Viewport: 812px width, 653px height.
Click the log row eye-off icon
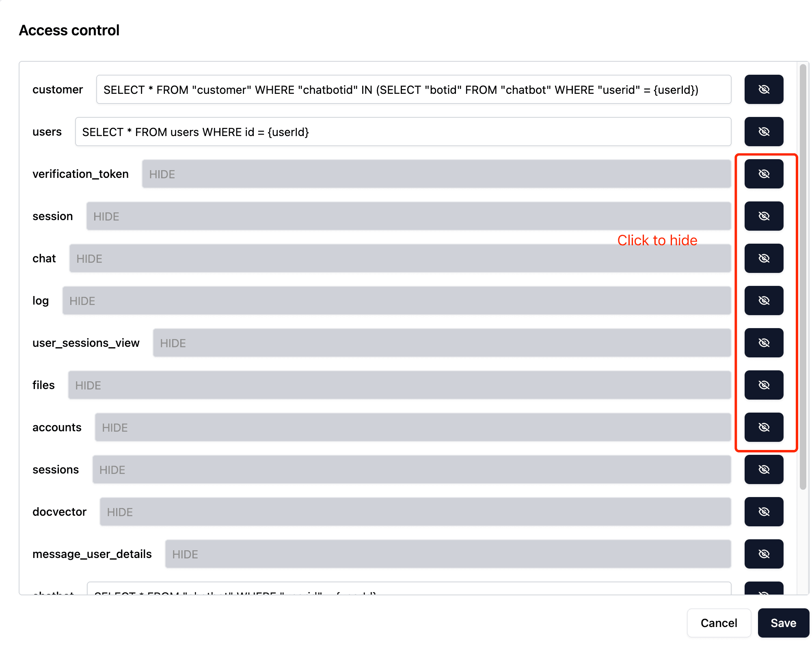point(763,301)
